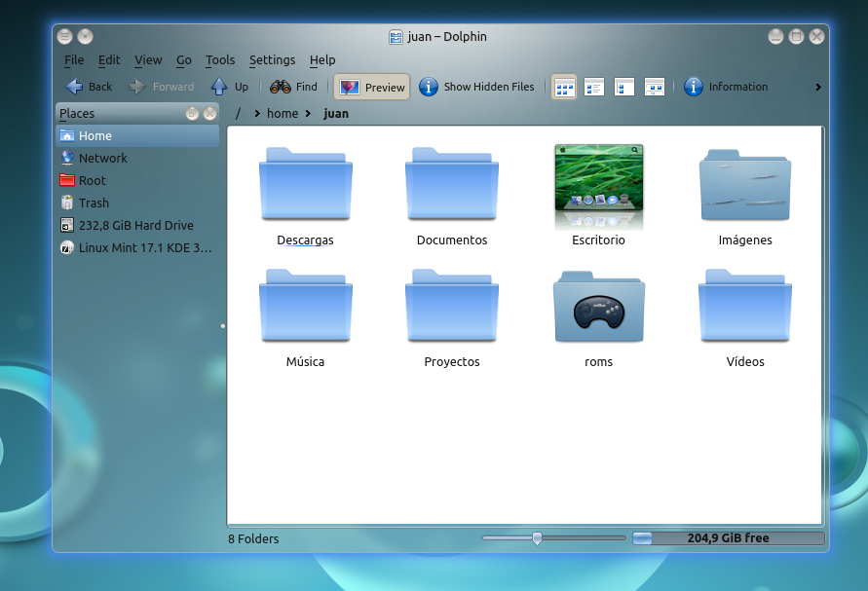868x591 pixels.
Task: Close the Dolphin window
Action: 816,37
